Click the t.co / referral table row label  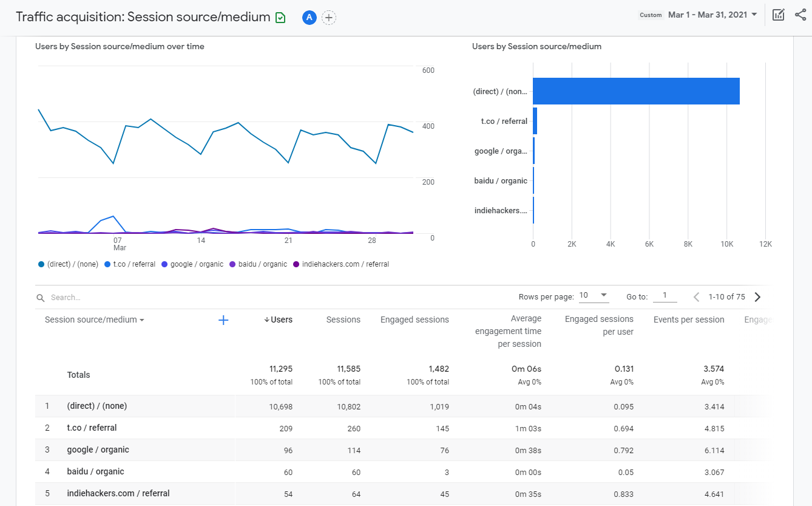click(x=92, y=428)
